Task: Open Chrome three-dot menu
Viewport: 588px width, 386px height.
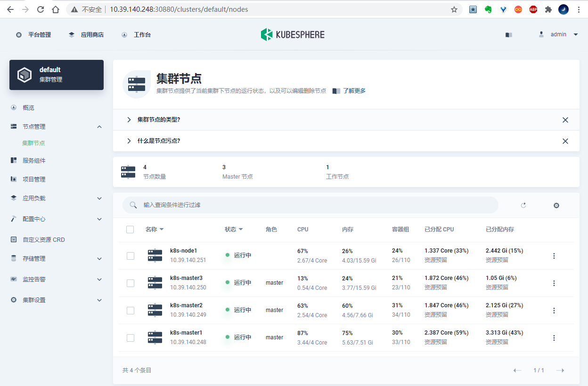Action: [x=579, y=9]
